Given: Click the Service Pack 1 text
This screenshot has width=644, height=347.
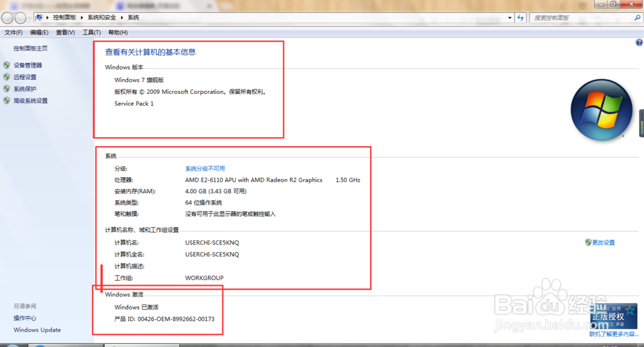Looking at the screenshot, I should [x=134, y=104].
